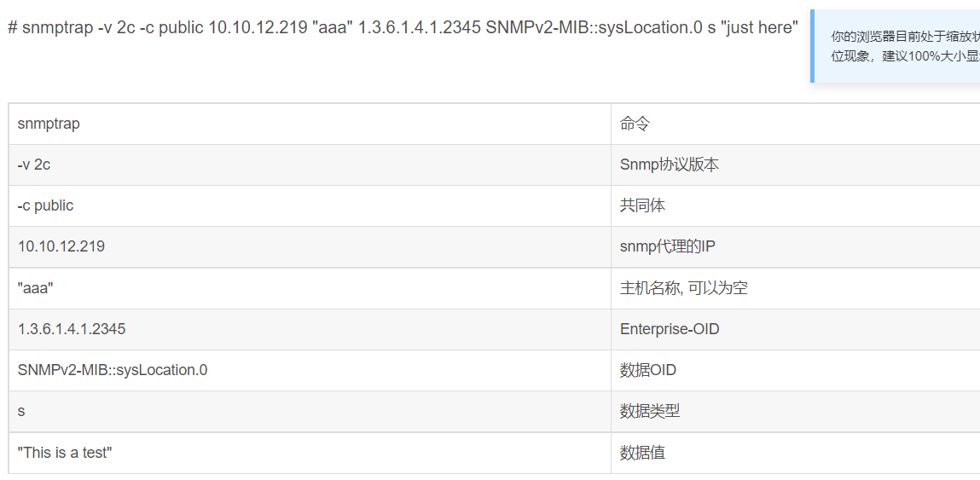The height and width of the screenshot is (480, 980).
Task: Click the 命令 description cell
Action: (796, 124)
